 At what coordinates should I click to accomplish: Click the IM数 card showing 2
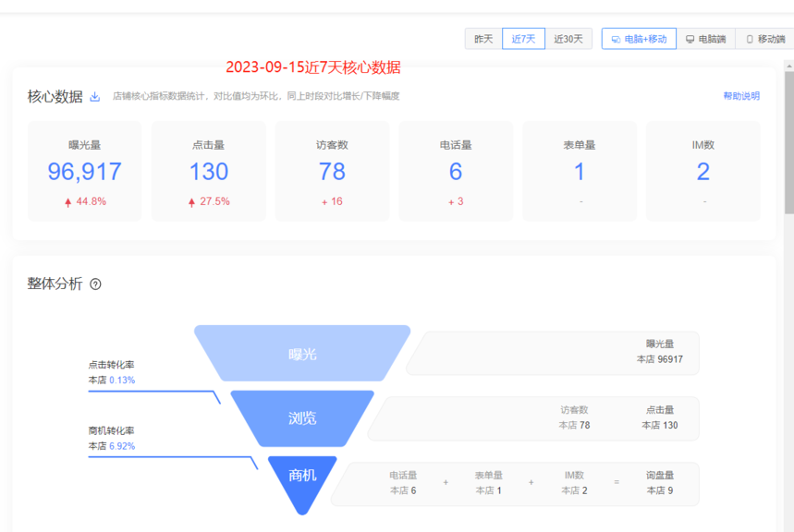(x=702, y=171)
